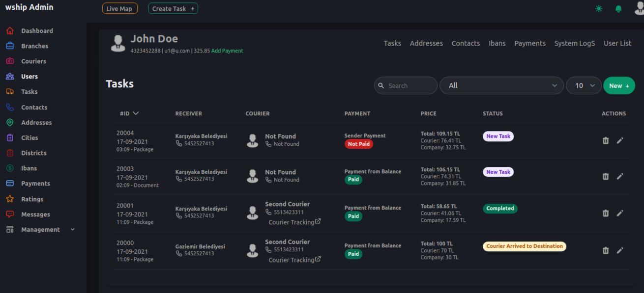This screenshot has width=644, height=293.
Task: Open notifications bell icon
Action: coord(618,9)
